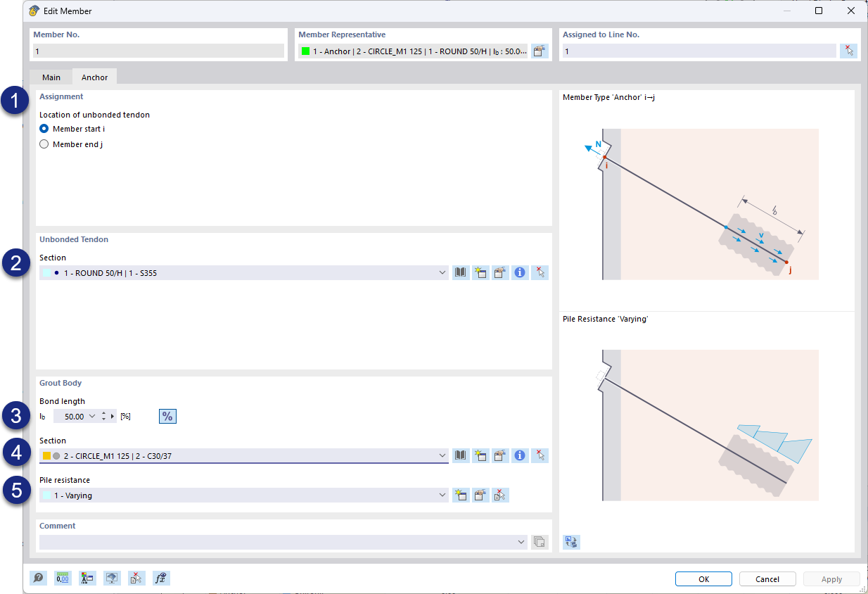868x594 pixels.
Task: Confirm changes with the OK button
Action: pos(703,579)
